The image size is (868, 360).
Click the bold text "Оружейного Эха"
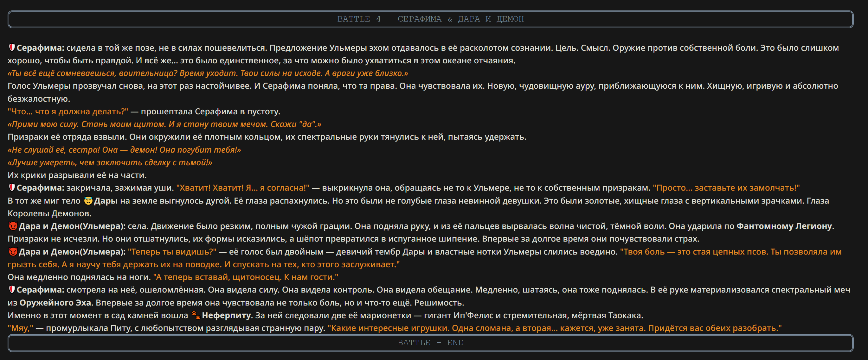click(x=55, y=303)
